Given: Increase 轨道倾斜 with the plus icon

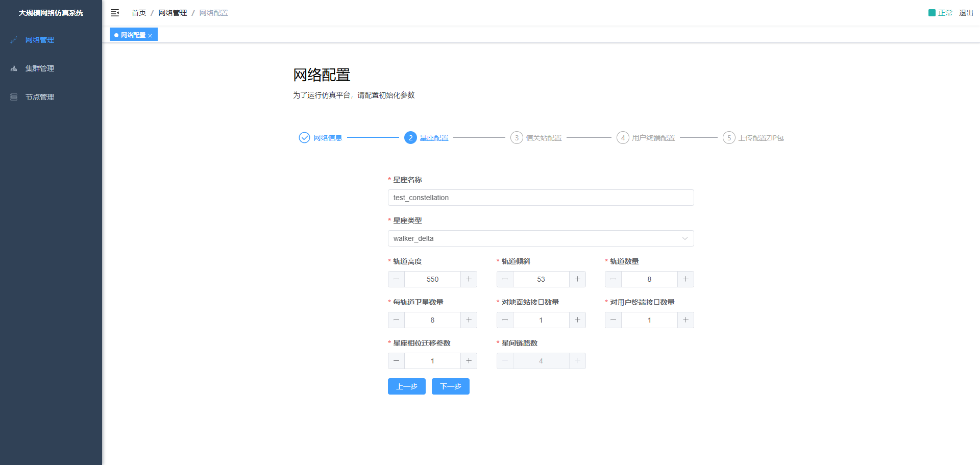Looking at the screenshot, I should click(577, 279).
